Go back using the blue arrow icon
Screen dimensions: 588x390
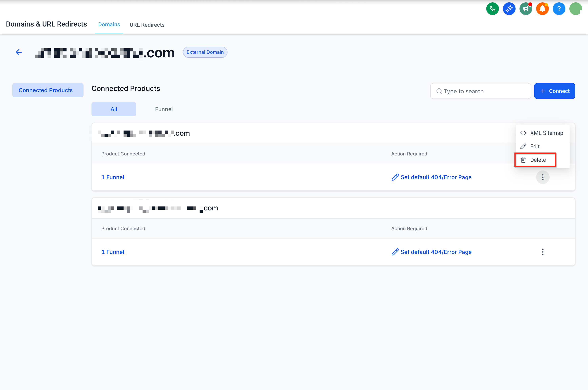[19, 52]
